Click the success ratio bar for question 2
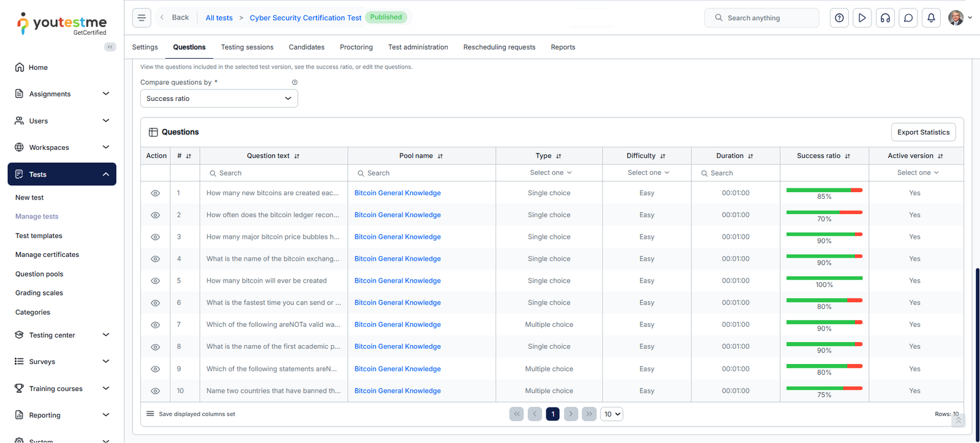980x443 pixels. [824, 212]
